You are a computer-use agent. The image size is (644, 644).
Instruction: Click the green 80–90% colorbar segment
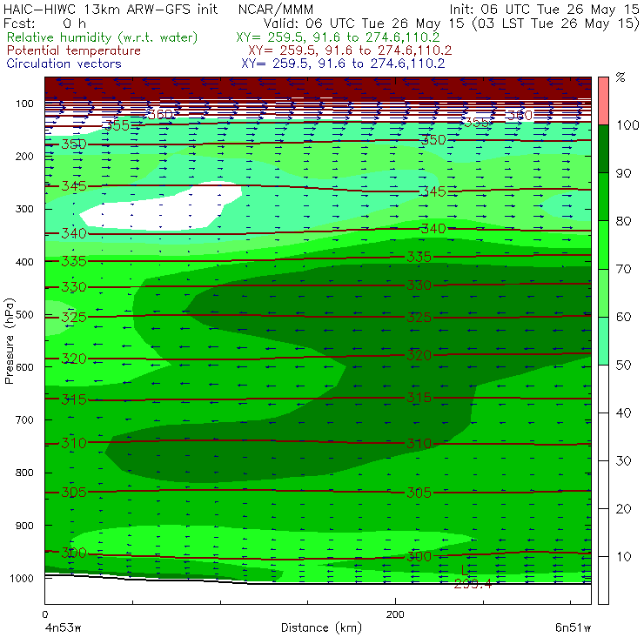[x=603, y=197]
